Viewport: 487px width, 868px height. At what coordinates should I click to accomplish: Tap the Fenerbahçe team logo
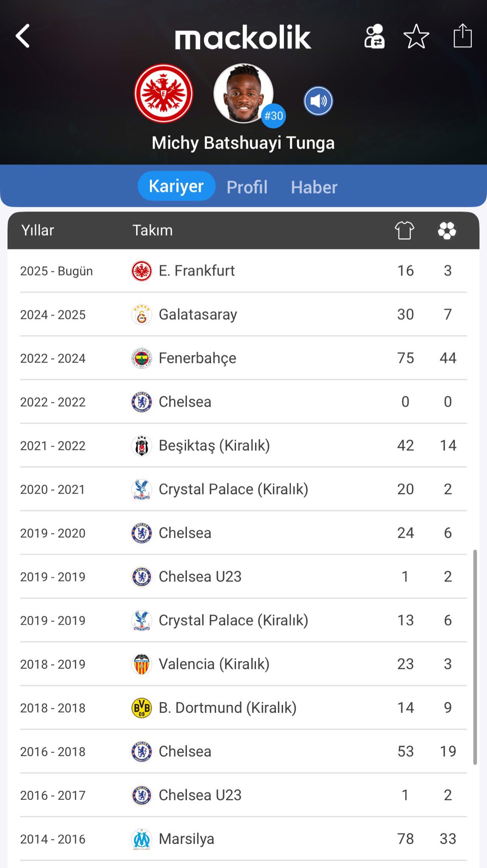point(142,359)
